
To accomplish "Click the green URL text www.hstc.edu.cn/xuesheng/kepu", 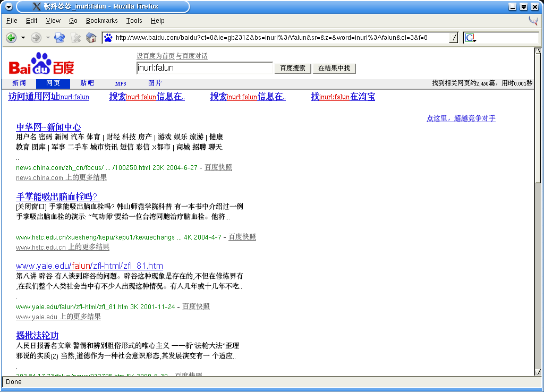I will point(96,237).
